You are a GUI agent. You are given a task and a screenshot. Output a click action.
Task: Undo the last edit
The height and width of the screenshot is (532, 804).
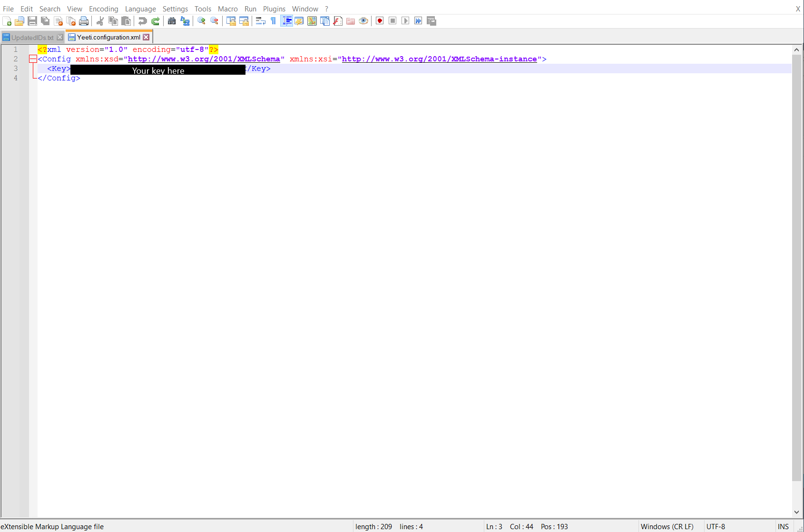[x=142, y=21]
